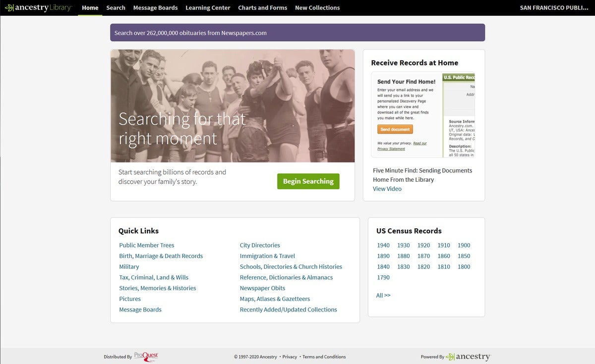
Task: Click the All >> census link
Action: pyautogui.click(x=383, y=295)
